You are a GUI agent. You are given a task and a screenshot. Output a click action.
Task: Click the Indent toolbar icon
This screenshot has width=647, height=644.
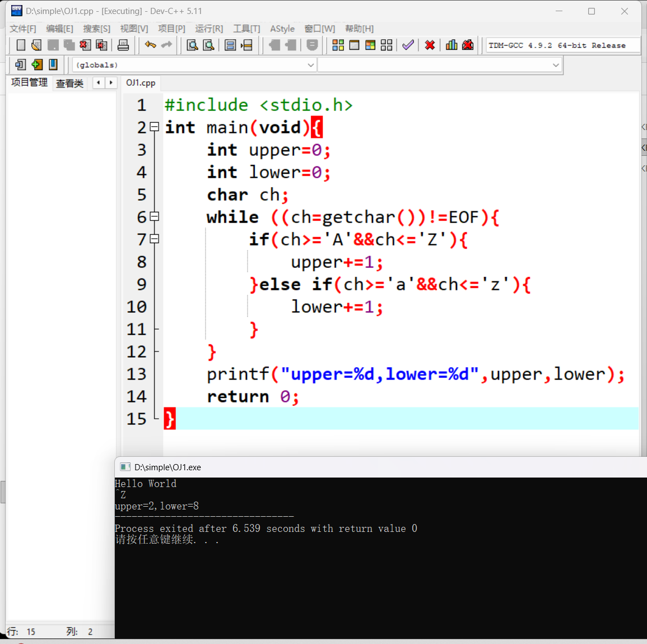[274, 45]
